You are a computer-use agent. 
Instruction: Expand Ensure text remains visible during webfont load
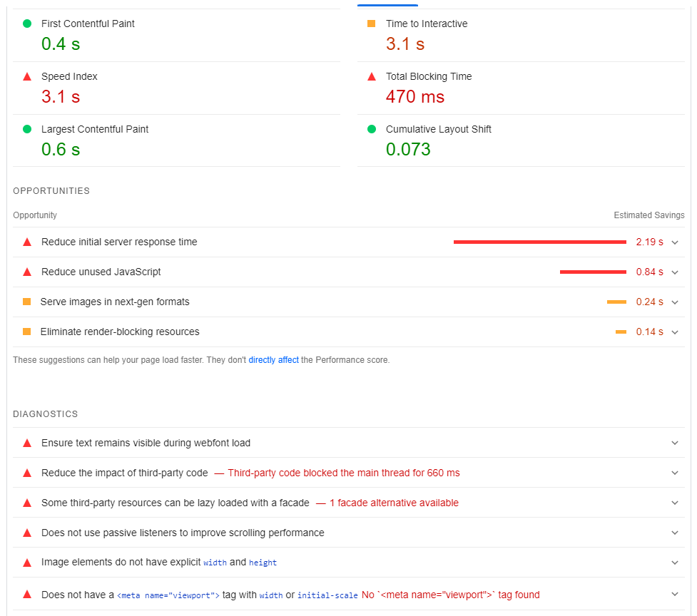coord(675,443)
